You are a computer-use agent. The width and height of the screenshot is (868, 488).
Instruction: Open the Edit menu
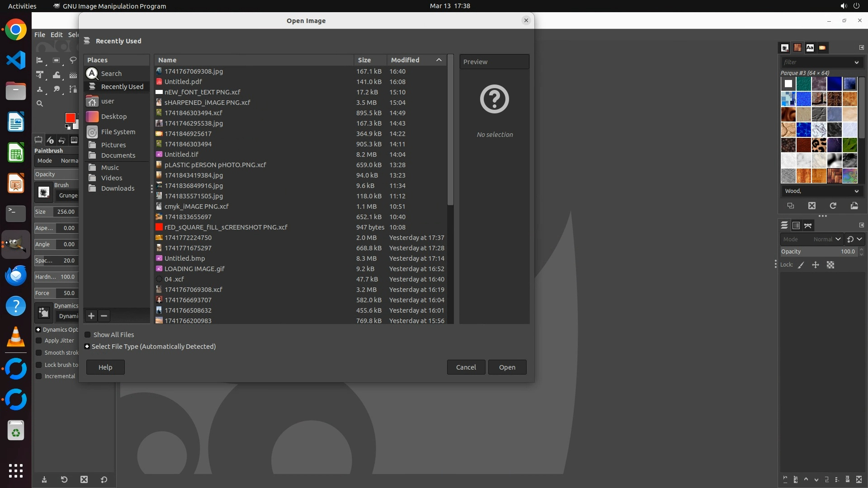[57, 35]
